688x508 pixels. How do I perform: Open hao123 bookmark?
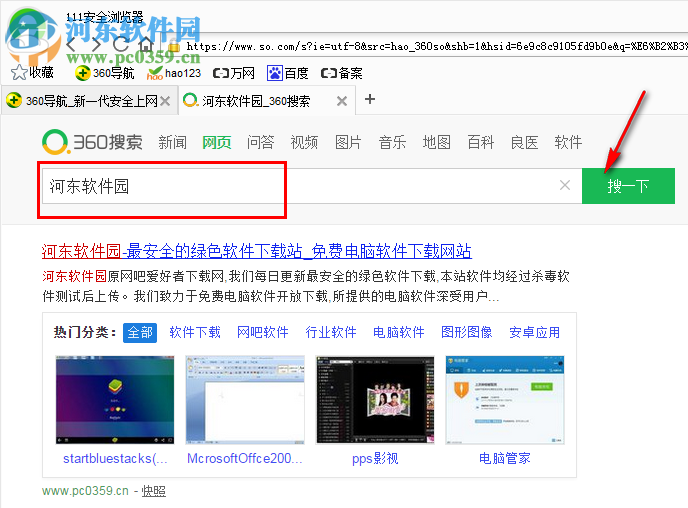174,73
